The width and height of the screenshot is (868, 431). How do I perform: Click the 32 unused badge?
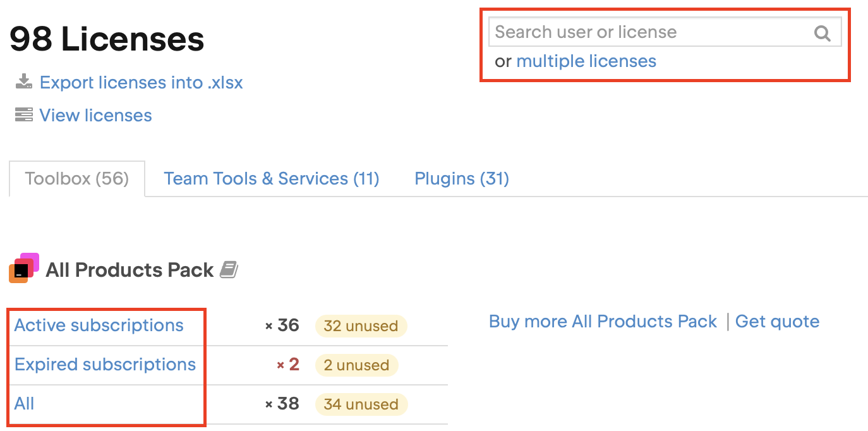(361, 327)
